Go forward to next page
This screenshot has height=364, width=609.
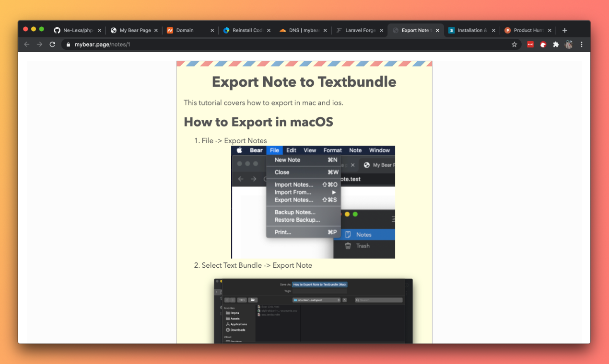coord(39,44)
